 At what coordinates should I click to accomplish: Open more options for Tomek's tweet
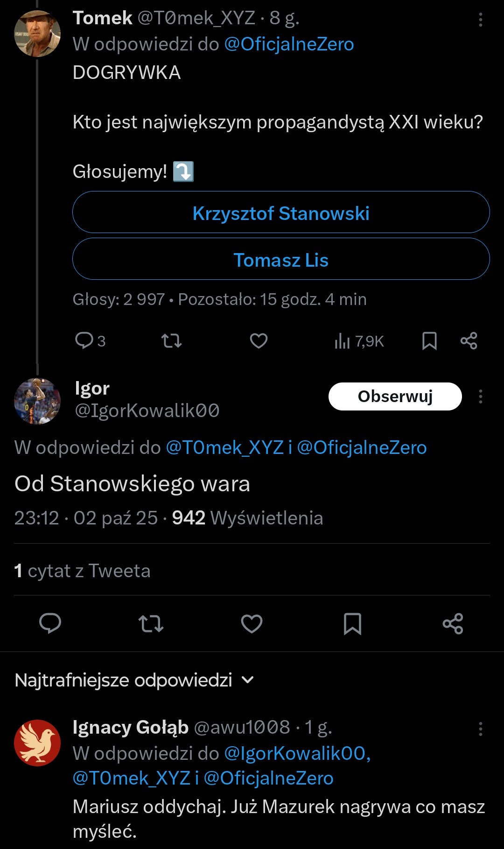(x=480, y=20)
